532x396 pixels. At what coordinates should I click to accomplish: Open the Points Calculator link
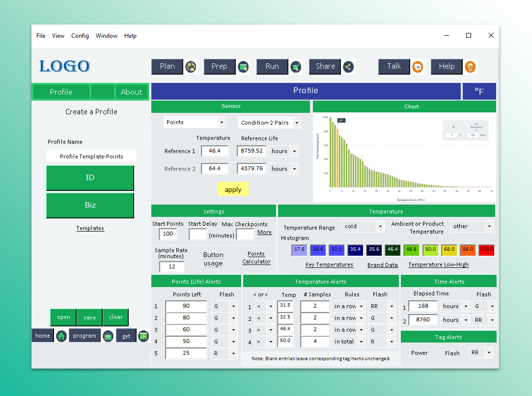click(256, 258)
